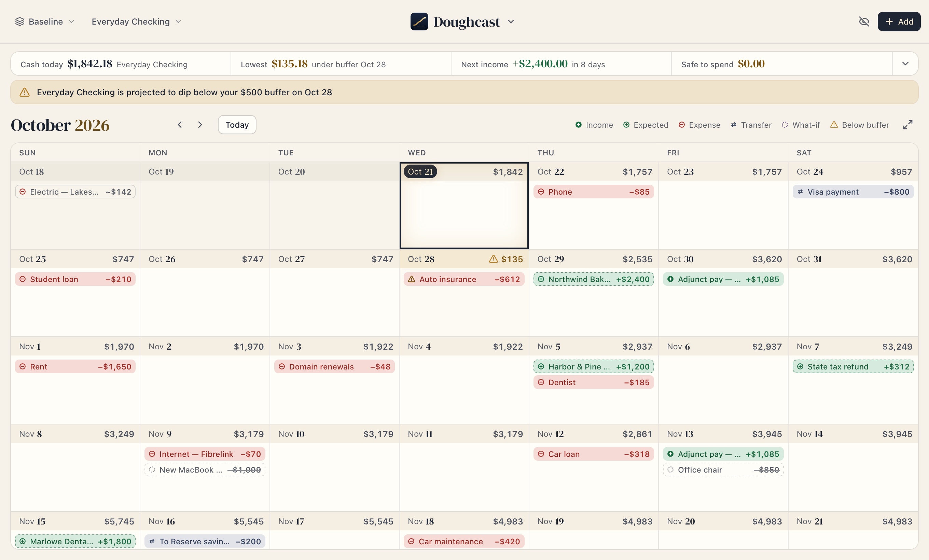The height and width of the screenshot is (560, 929).
Task: Toggle the hide amounts eye icon
Action: (x=864, y=22)
